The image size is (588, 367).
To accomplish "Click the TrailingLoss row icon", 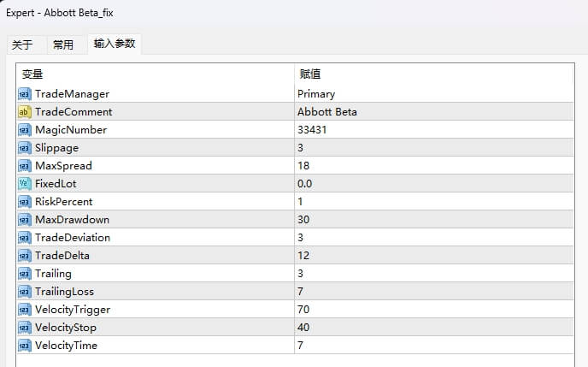I will tap(24, 292).
